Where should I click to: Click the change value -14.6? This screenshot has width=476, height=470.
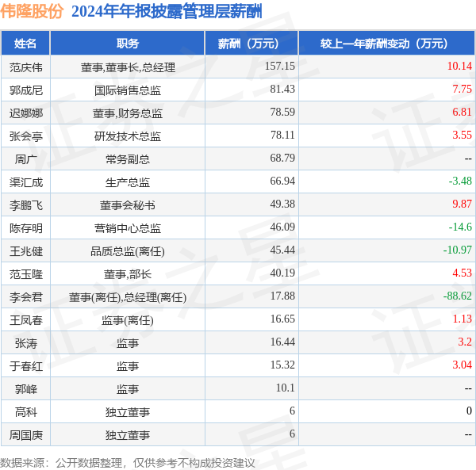point(460,227)
